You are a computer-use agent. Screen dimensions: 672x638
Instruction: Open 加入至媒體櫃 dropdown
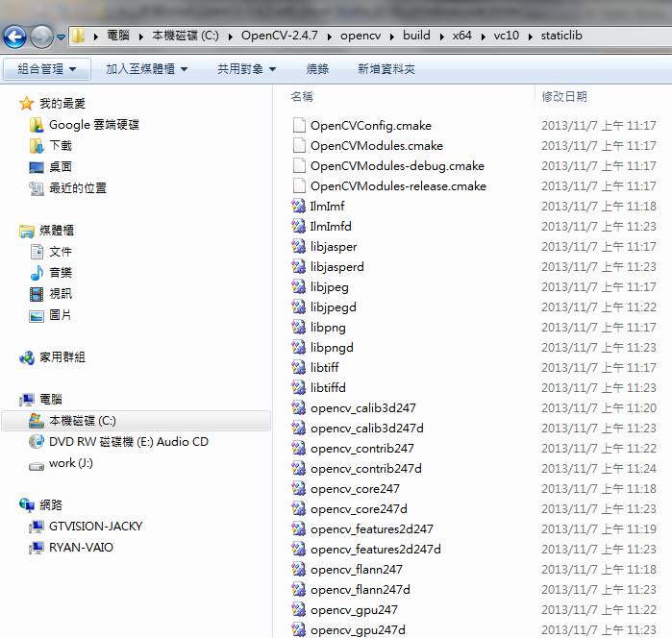click(146, 69)
